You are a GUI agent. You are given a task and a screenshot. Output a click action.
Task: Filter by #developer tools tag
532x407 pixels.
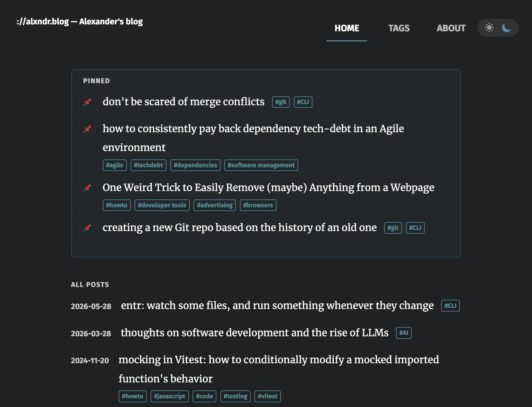click(x=162, y=205)
